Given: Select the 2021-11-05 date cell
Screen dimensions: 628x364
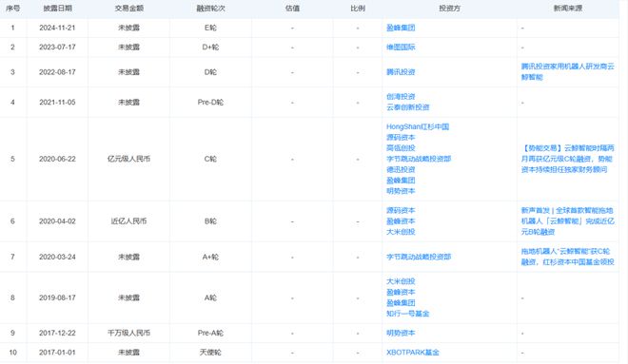Looking at the screenshot, I should [57, 102].
